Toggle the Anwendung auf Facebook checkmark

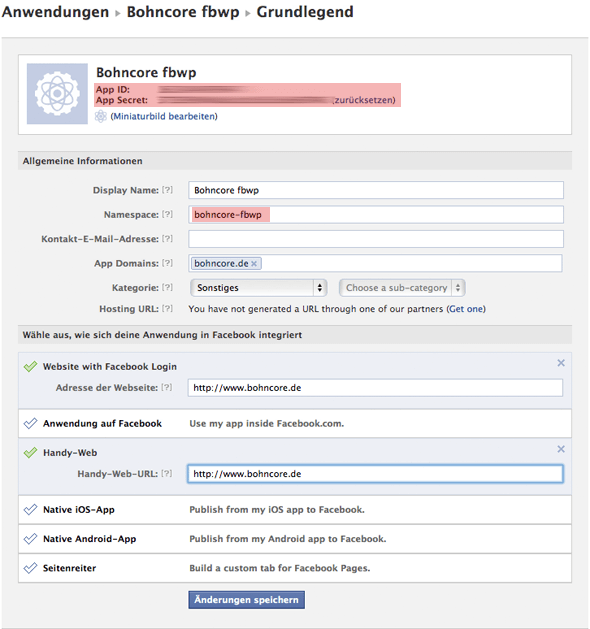[x=30, y=423]
